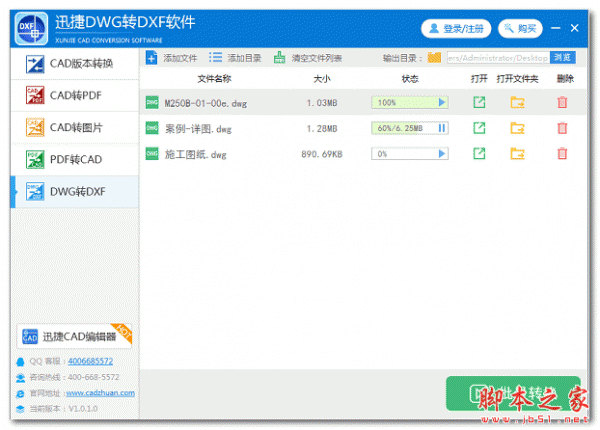Screen dimensions: 600x430
Task: Click the add file plus icon
Action: coord(152,58)
